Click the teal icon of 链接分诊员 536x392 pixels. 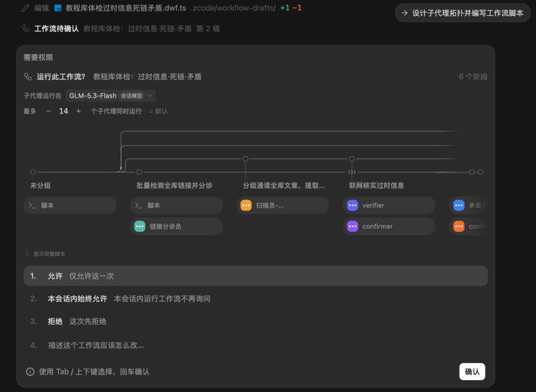click(140, 226)
